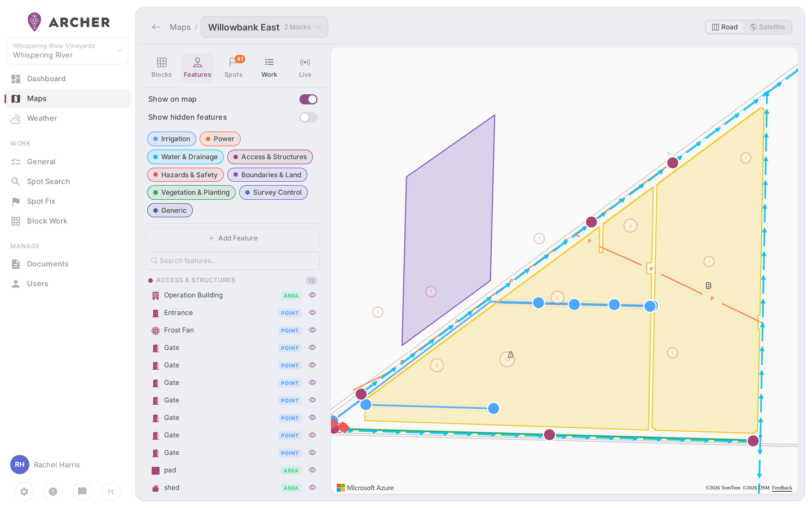Viewport: 812px width, 508px height.
Task: Filter by Hazards & Safety chip
Action: (x=186, y=175)
